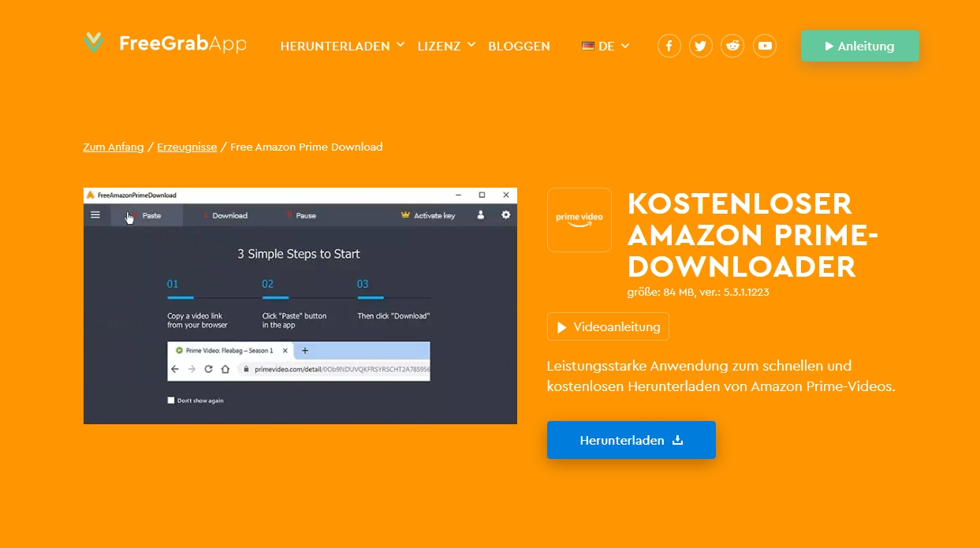
Task: Open the Reddit social icon
Action: (x=732, y=46)
